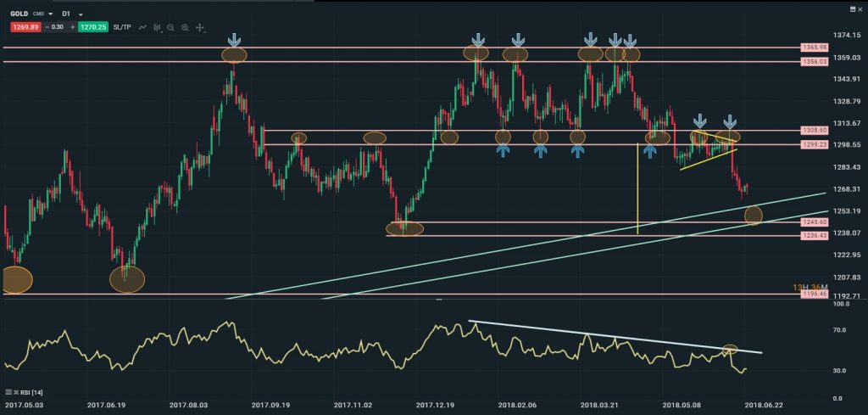Click the 1196.46 horizontal line price label
The image size is (868, 415).
tap(814, 294)
